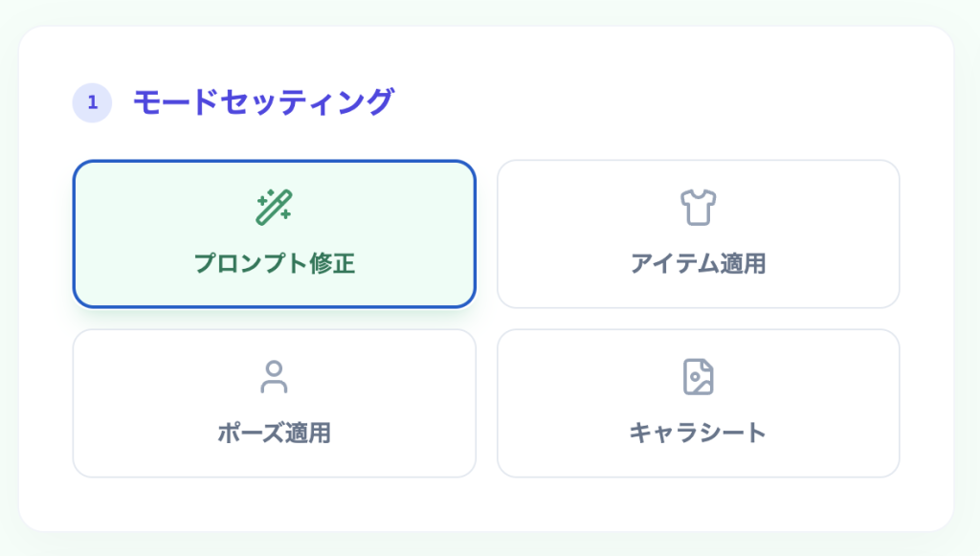
Task: Open the mode with the picture icon
Action: click(x=698, y=403)
